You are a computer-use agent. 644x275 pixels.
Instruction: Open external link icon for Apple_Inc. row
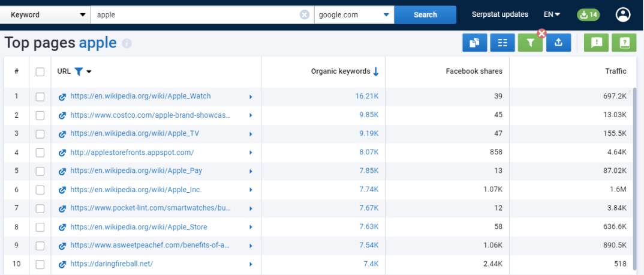62,190
